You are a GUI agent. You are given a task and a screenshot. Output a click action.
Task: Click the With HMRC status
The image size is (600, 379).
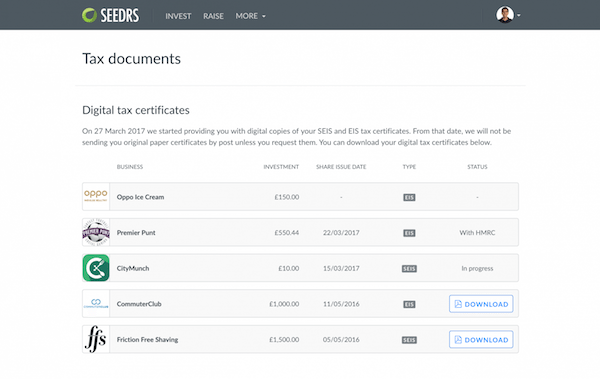pyautogui.click(x=477, y=233)
